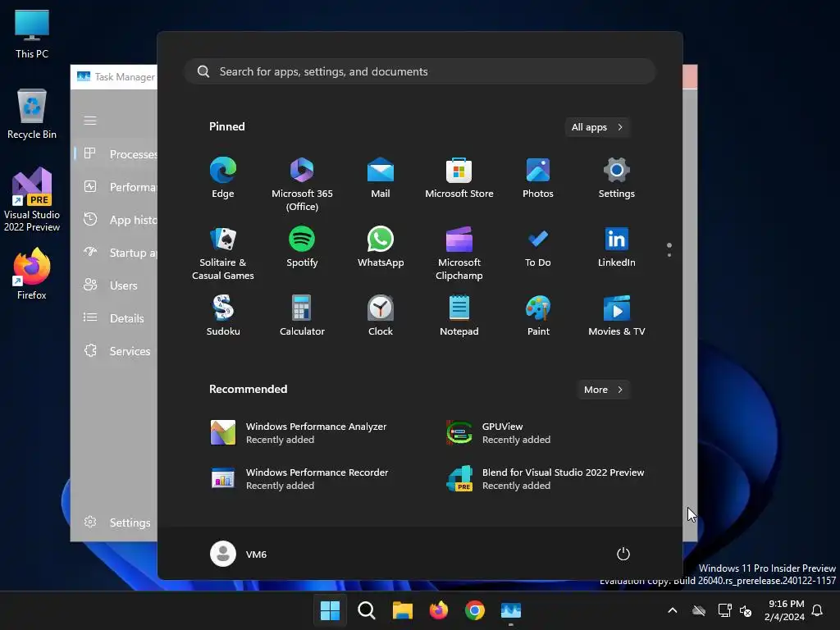Show hidden system tray icons
This screenshot has width=840, height=630.
click(x=673, y=610)
